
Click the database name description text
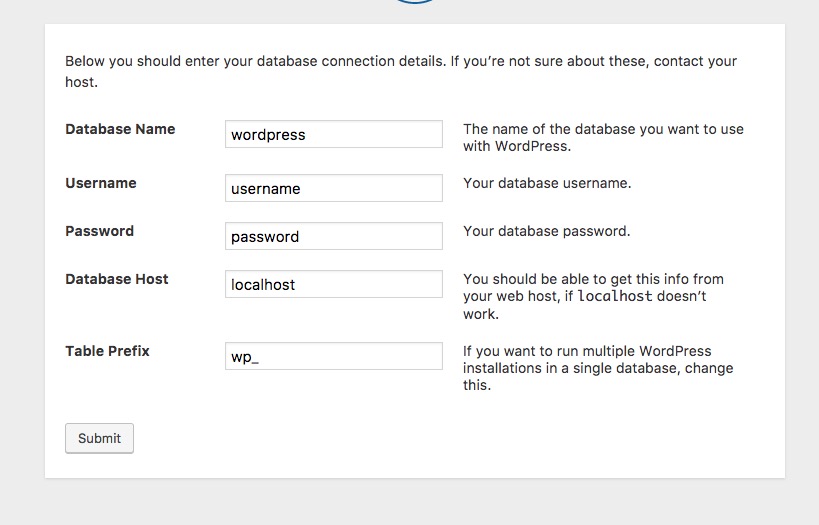coord(603,137)
